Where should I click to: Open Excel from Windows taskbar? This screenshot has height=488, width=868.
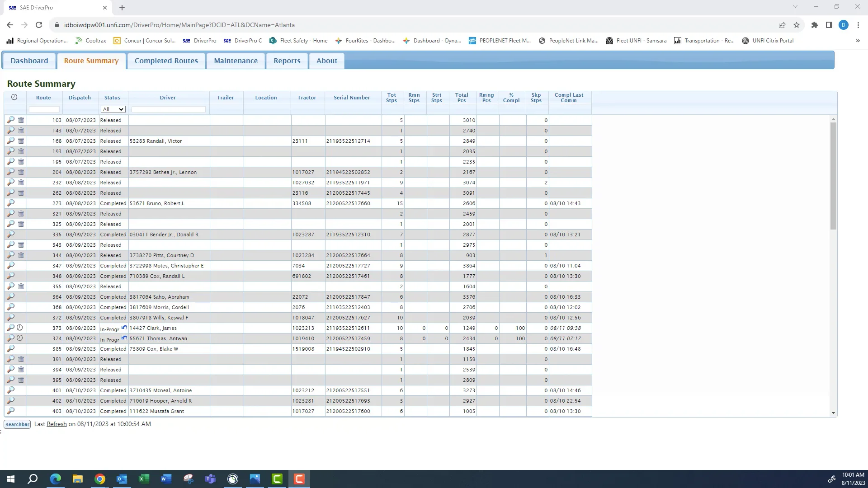144,479
